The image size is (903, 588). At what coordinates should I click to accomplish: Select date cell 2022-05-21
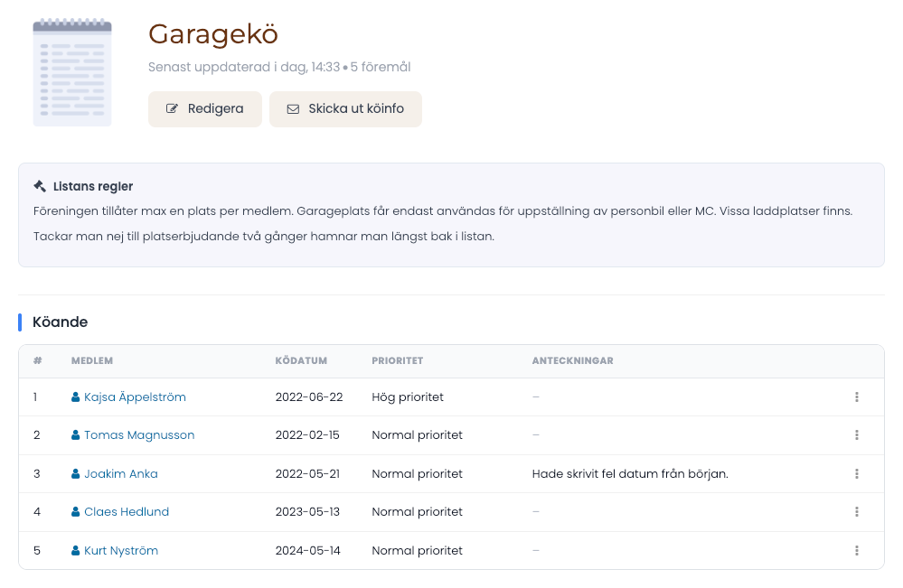(x=307, y=473)
